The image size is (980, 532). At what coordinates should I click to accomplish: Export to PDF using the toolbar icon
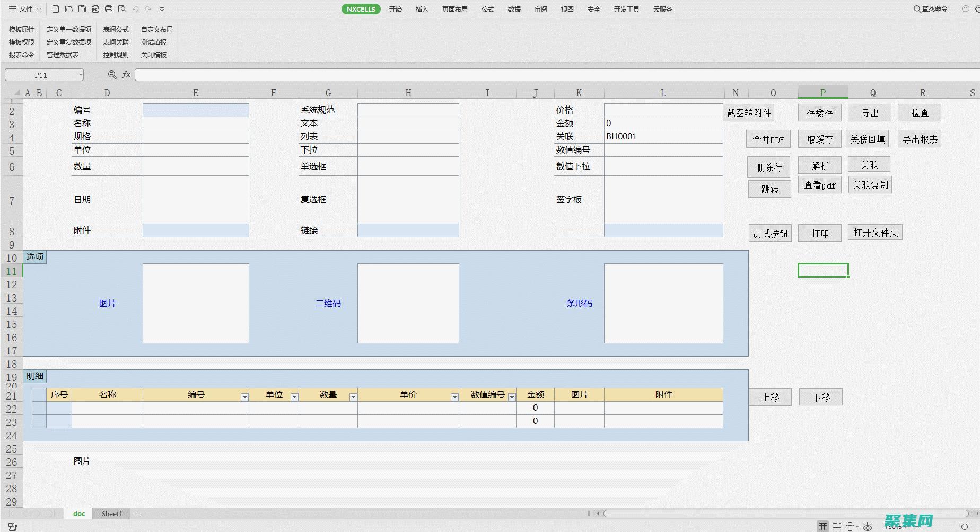point(95,9)
